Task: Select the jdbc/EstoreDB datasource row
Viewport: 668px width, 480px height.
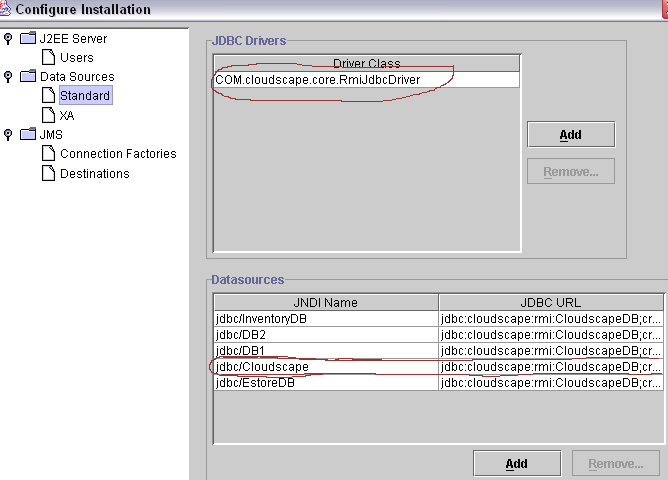Action: pyautogui.click(x=325, y=383)
